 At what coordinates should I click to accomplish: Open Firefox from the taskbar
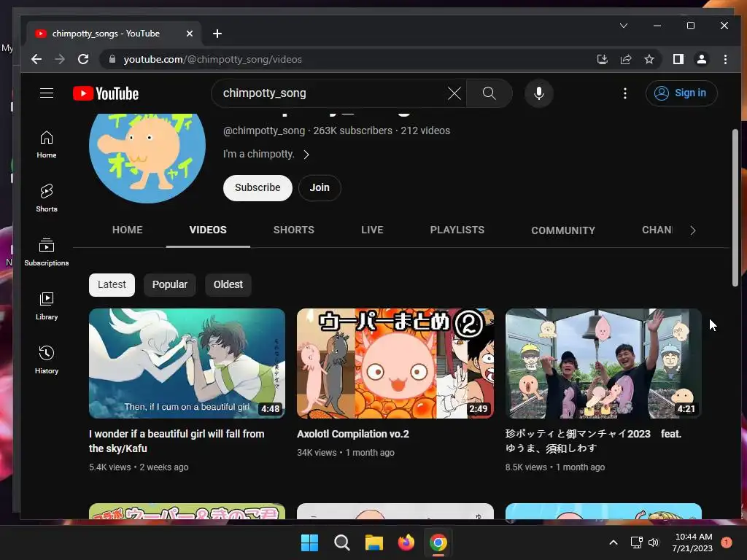[x=406, y=542]
